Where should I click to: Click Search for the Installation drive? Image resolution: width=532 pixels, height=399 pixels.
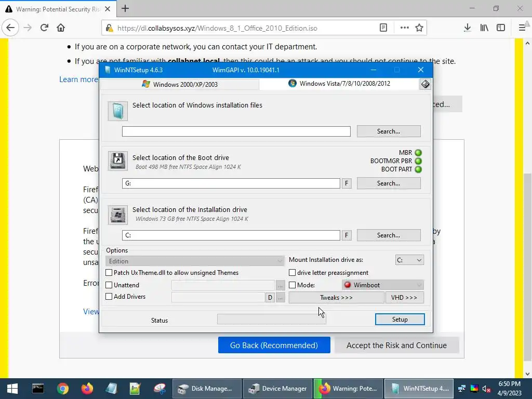coord(389,235)
